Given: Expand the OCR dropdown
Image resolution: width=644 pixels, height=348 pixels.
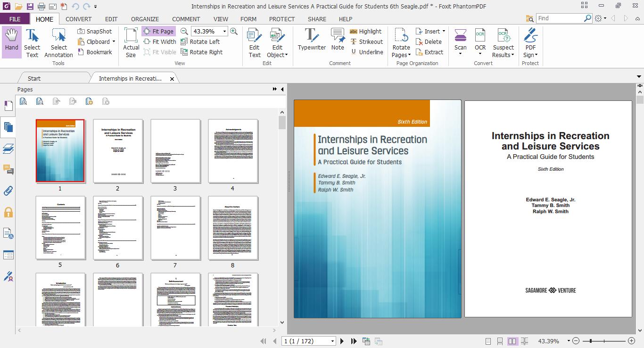Looking at the screenshot, I should coord(480,53).
